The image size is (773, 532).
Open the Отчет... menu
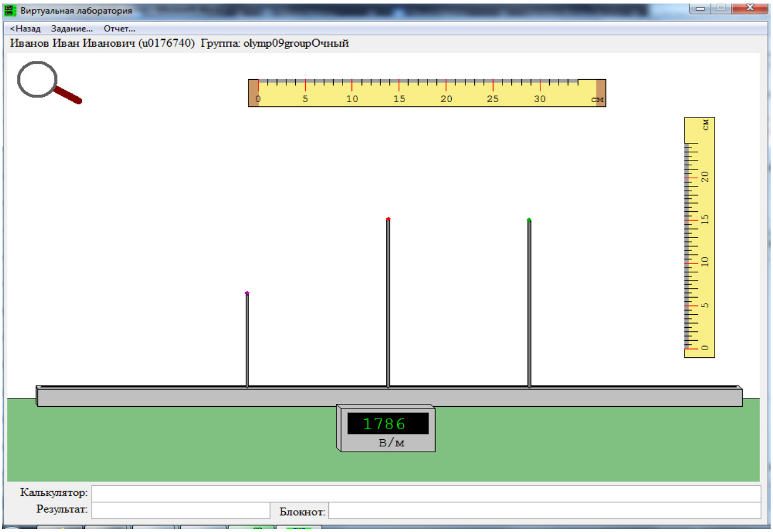[x=119, y=28]
